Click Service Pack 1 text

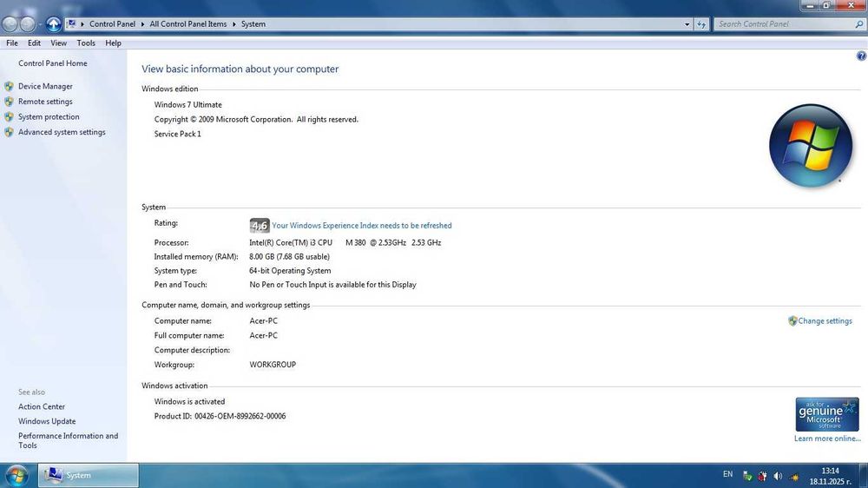click(x=178, y=134)
